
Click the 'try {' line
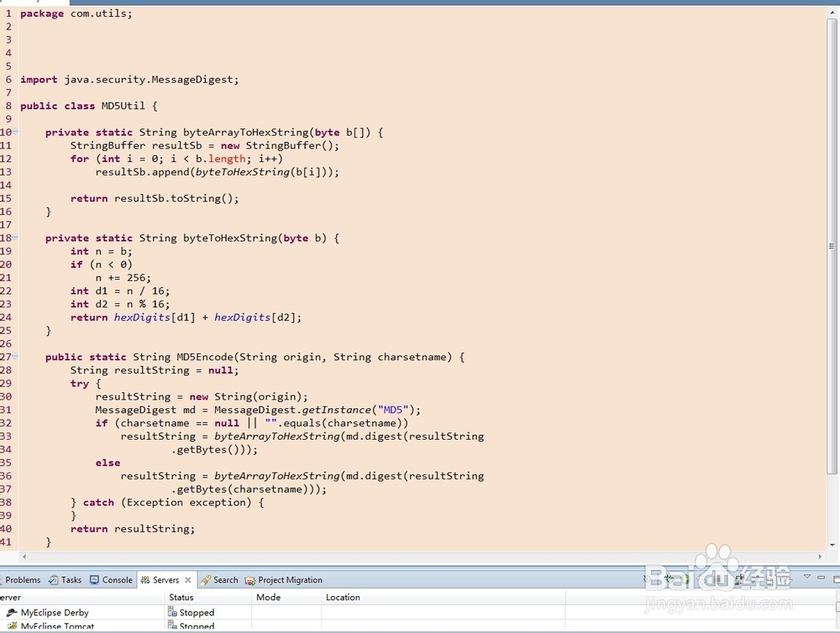click(x=85, y=384)
